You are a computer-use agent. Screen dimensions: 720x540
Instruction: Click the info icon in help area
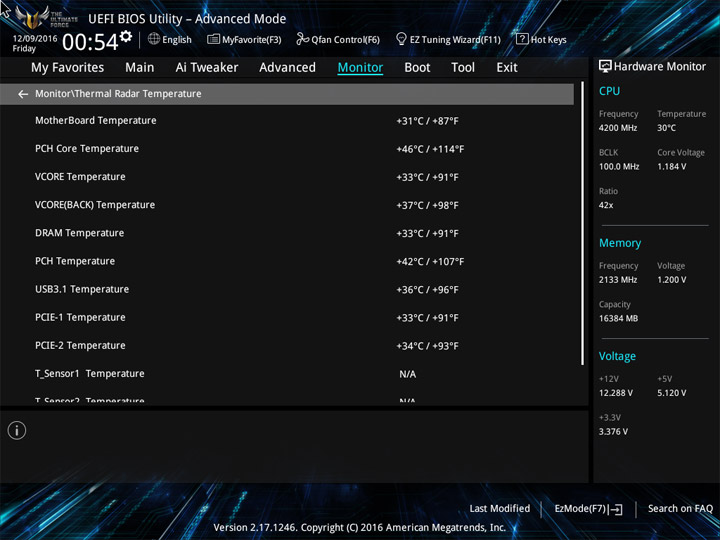(x=17, y=430)
